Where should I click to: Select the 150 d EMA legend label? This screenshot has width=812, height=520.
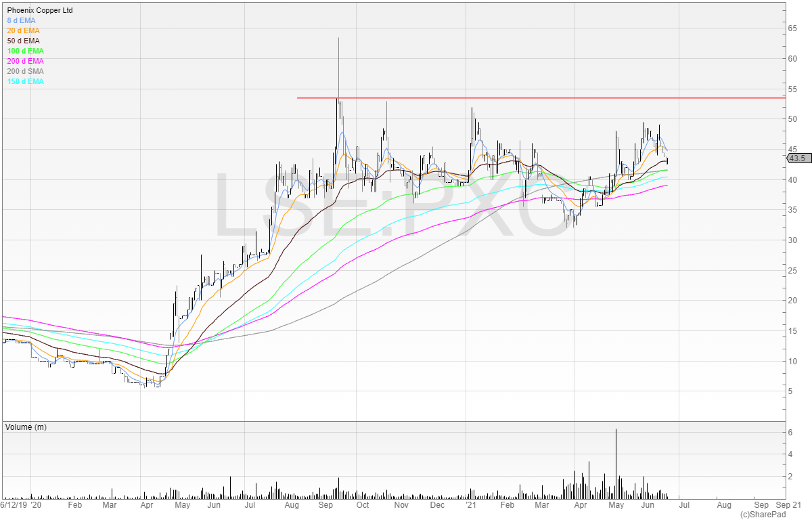(x=25, y=81)
